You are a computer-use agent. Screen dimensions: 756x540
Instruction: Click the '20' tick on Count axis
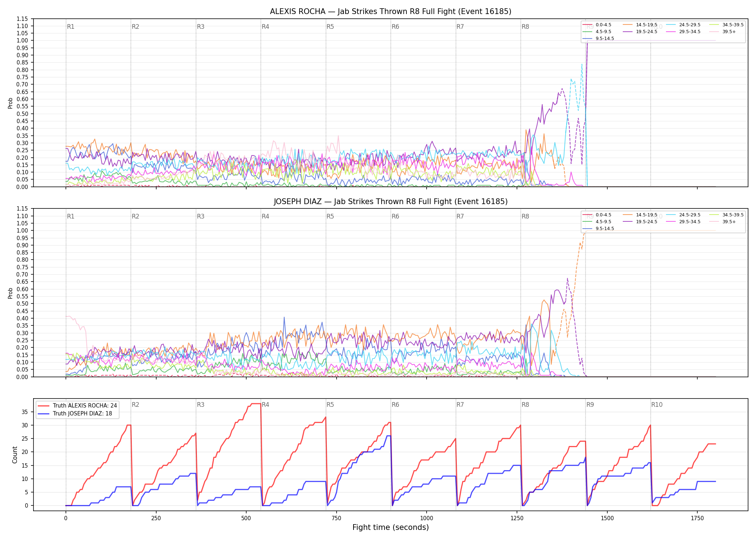(x=25, y=452)
